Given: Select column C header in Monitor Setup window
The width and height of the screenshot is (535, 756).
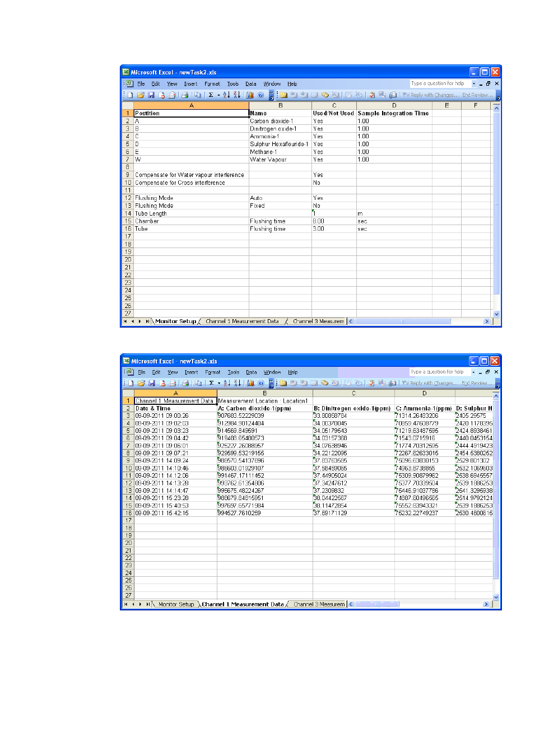Looking at the screenshot, I should point(334,105).
